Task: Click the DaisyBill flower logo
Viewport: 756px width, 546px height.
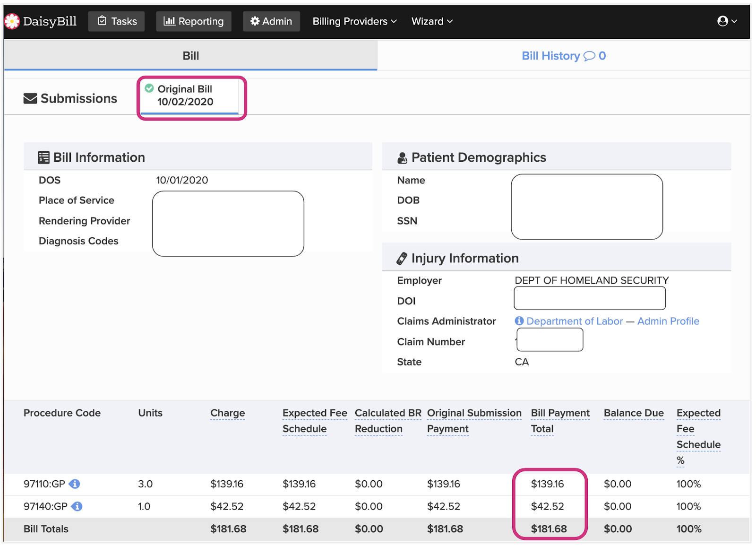Action: (12, 21)
